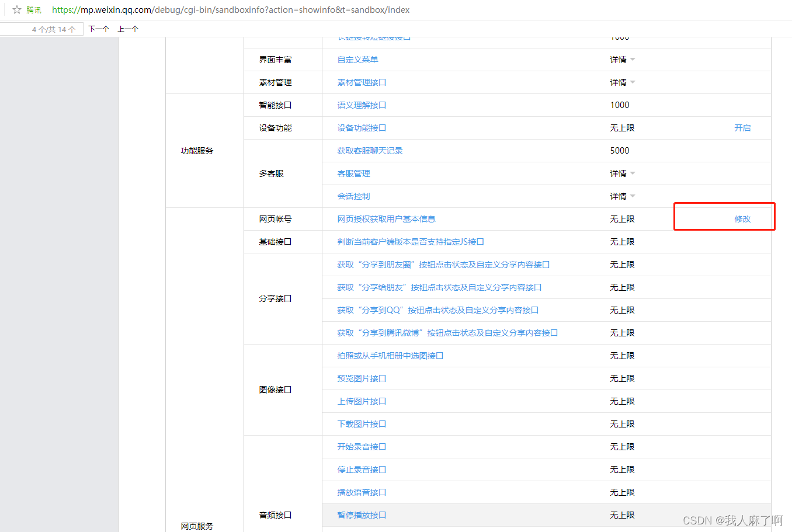Open the 素材管理接口 link
The height and width of the screenshot is (532, 792).
click(362, 82)
